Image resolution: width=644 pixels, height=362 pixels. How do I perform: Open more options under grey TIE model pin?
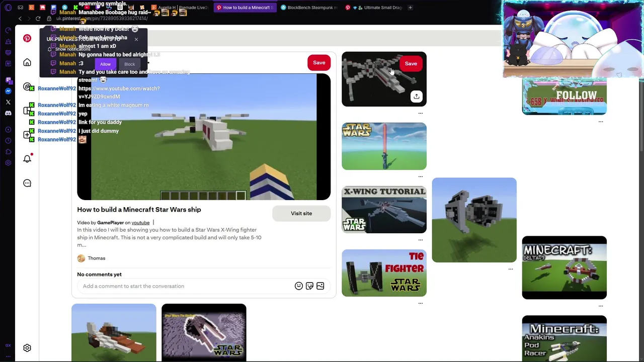click(x=511, y=269)
